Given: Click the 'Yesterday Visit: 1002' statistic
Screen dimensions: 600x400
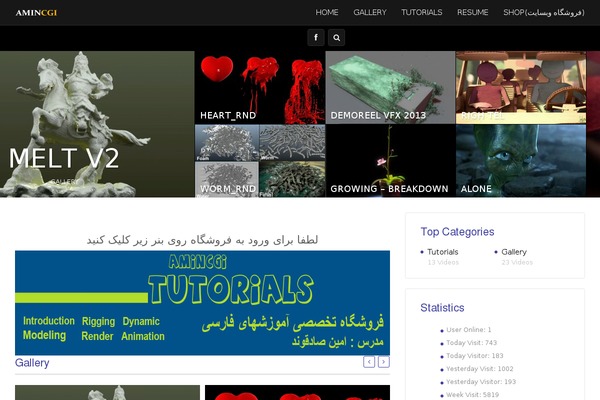Looking at the screenshot, I should (479, 369).
